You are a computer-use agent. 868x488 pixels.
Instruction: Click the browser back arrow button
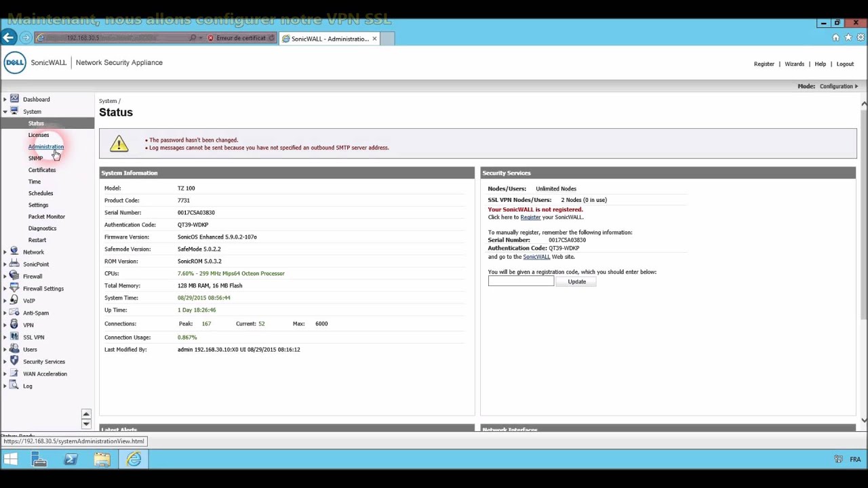pos(9,38)
